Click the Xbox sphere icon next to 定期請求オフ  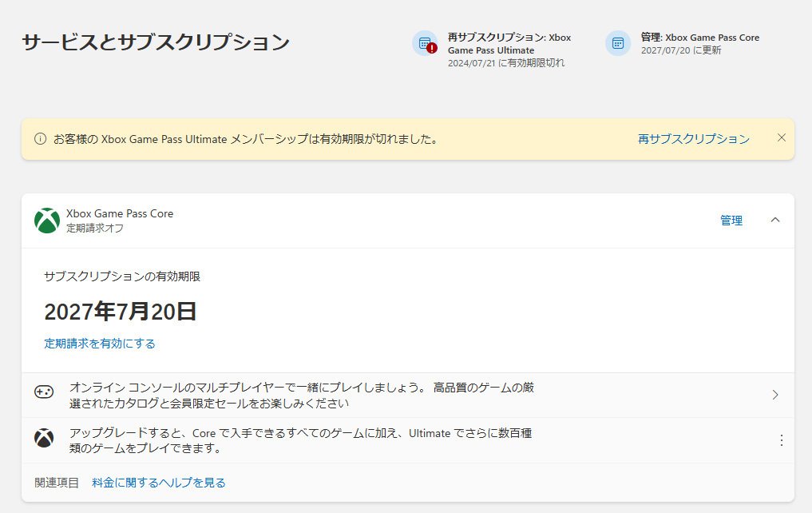coord(48,220)
